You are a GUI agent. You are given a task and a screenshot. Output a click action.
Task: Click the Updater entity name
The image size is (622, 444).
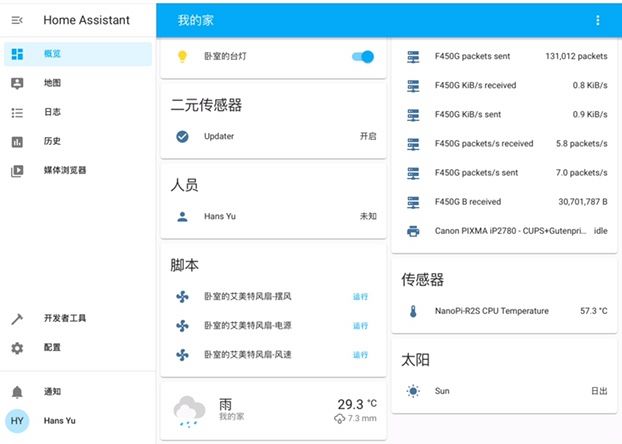[219, 136]
